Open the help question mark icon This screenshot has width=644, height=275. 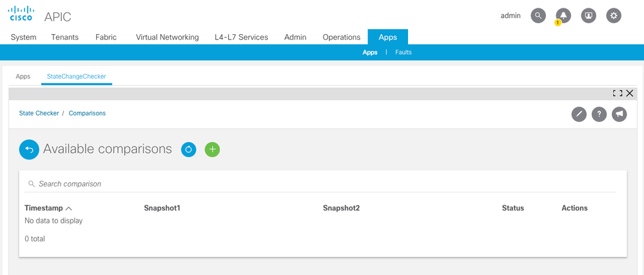tap(600, 114)
